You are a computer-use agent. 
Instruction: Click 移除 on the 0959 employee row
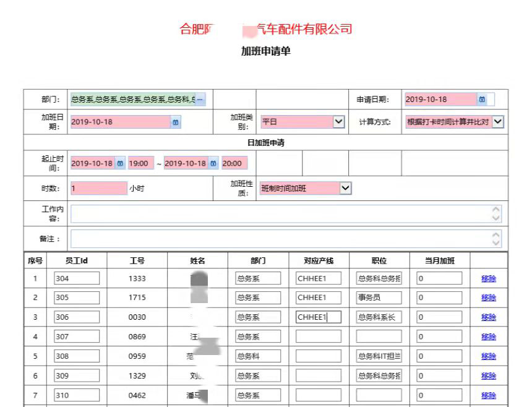click(488, 356)
